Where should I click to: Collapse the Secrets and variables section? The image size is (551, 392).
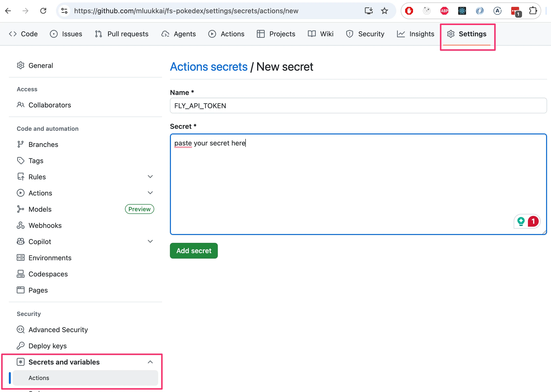[150, 362]
